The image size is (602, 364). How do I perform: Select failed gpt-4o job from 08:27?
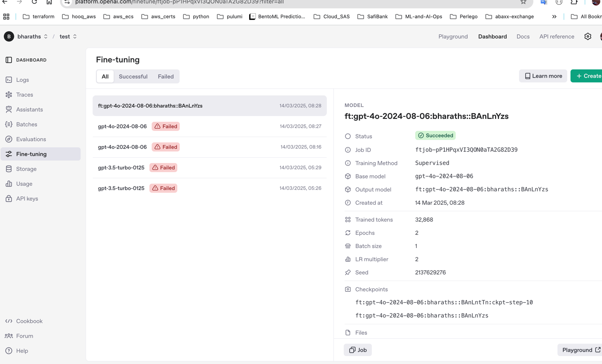pyautogui.click(x=209, y=126)
